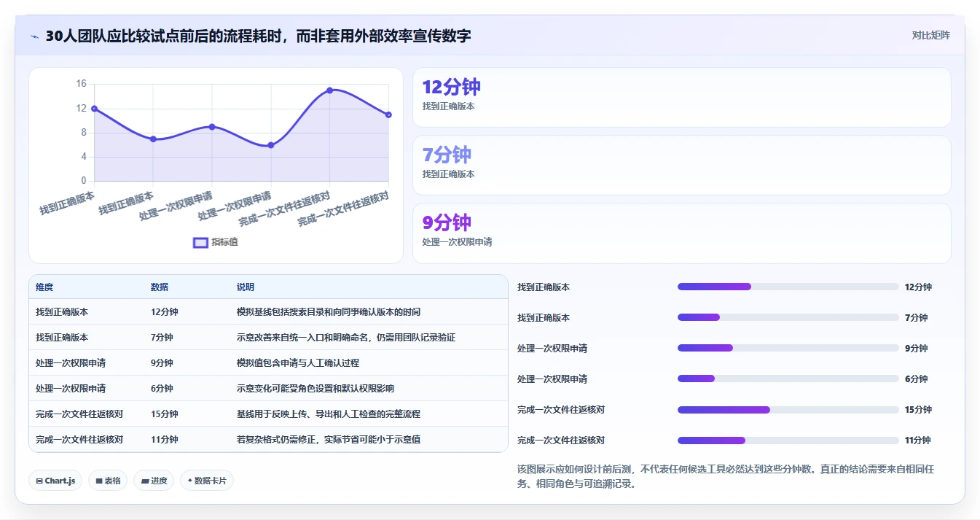Click the page title starting 30人团队应比较

click(x=258, y=36)
